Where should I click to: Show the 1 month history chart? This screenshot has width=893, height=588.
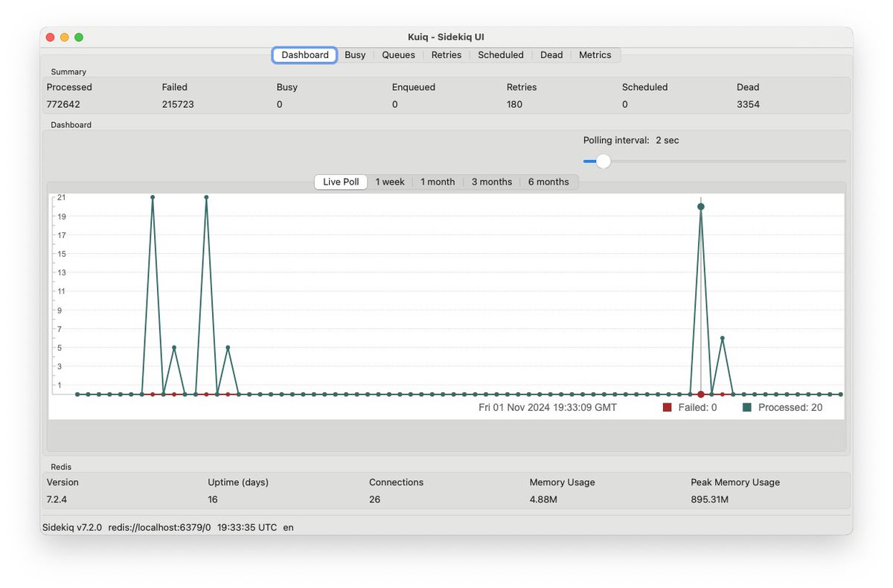coord(438,182)
